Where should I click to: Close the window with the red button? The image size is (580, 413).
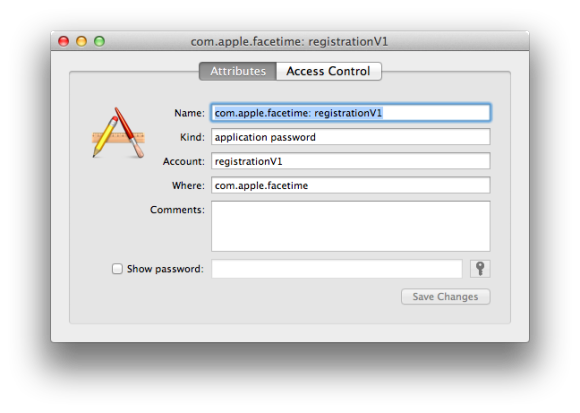tap(64, 41)
